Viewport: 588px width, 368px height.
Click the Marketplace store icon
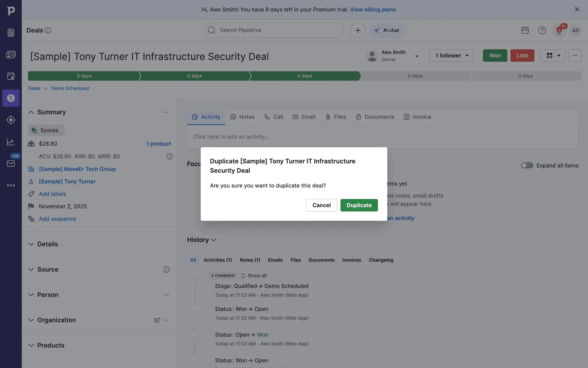pyautogui.click(x=525, y=30)
